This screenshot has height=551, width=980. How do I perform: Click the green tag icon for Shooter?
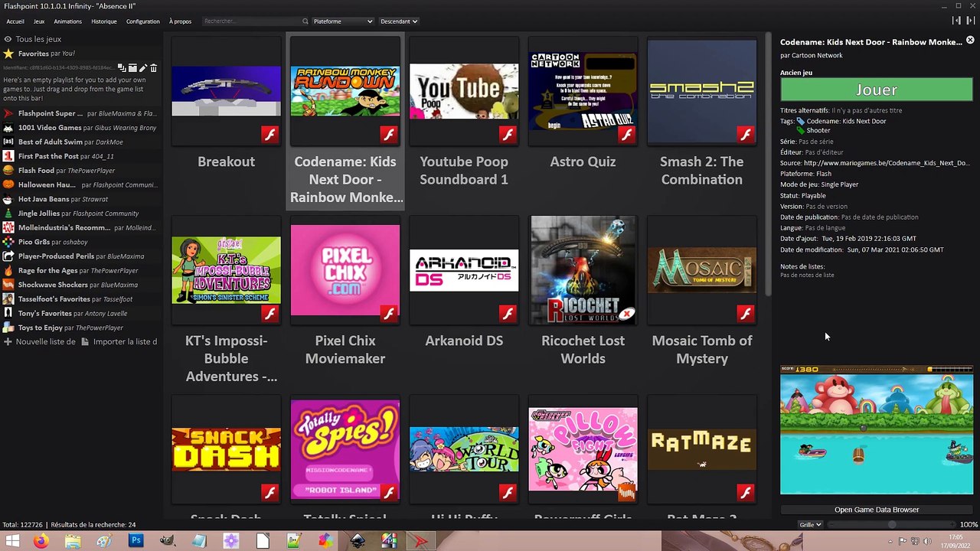(x=801, y=130)
